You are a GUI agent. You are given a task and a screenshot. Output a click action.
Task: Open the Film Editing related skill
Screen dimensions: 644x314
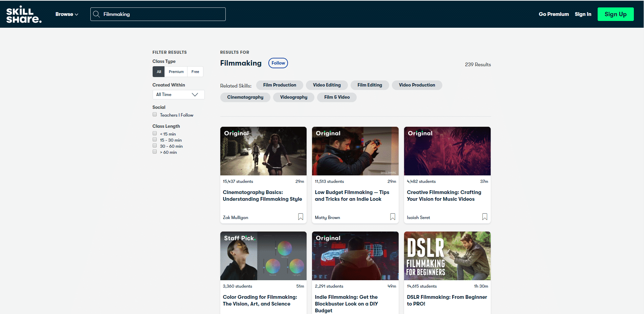click(370, 85)
